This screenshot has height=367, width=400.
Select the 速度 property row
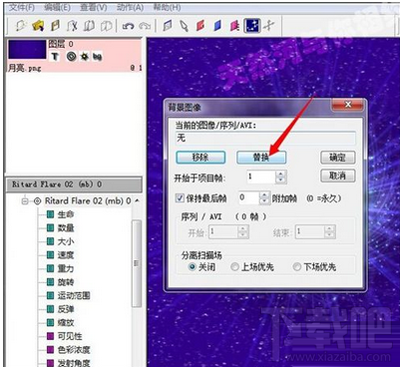[60, 255]
